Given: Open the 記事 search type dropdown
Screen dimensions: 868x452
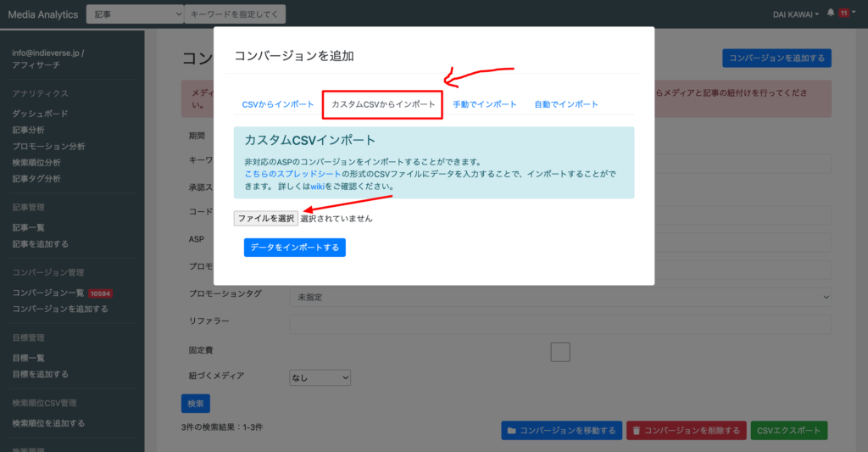Looking at the screenshot, I should 135,14.
